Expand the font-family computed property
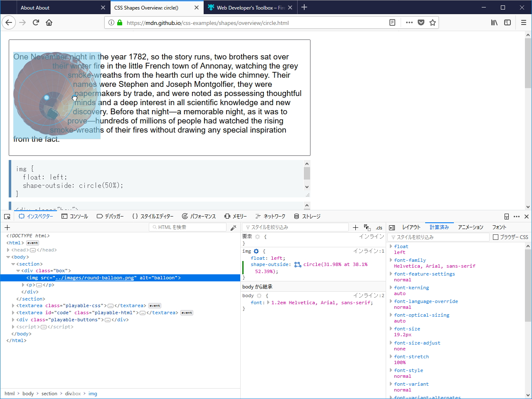This screenshot has height=399, width=532. coord(391,260)
